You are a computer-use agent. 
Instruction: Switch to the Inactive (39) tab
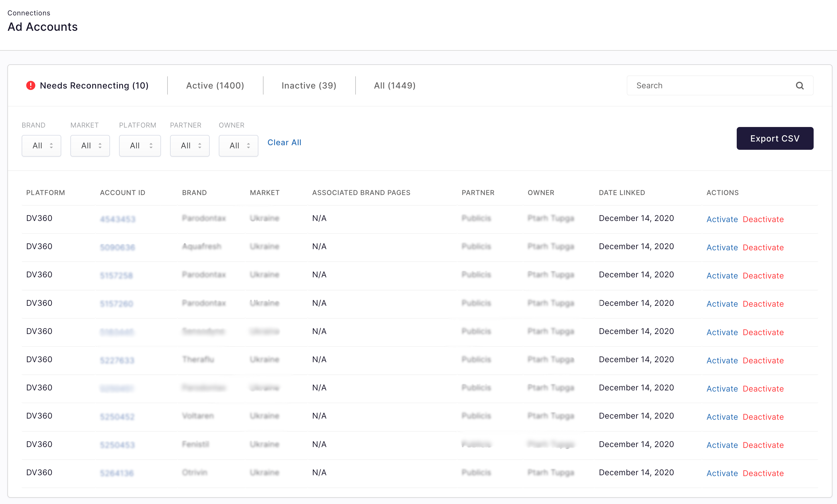coord(309,86)
